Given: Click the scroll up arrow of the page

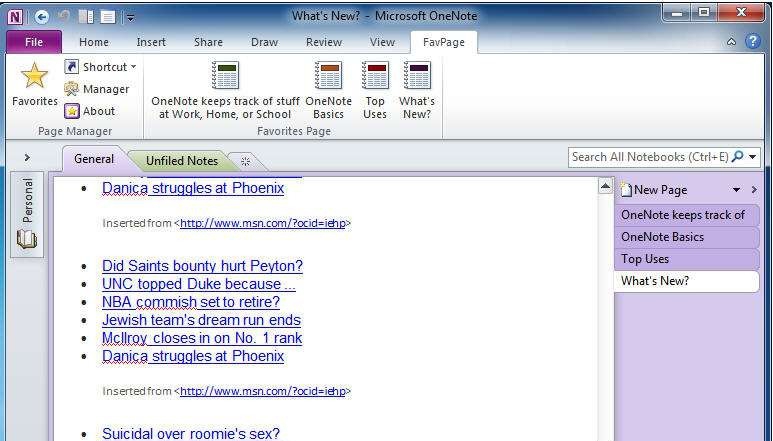Looking at the screenshot, I should click(x=605, y=186).
